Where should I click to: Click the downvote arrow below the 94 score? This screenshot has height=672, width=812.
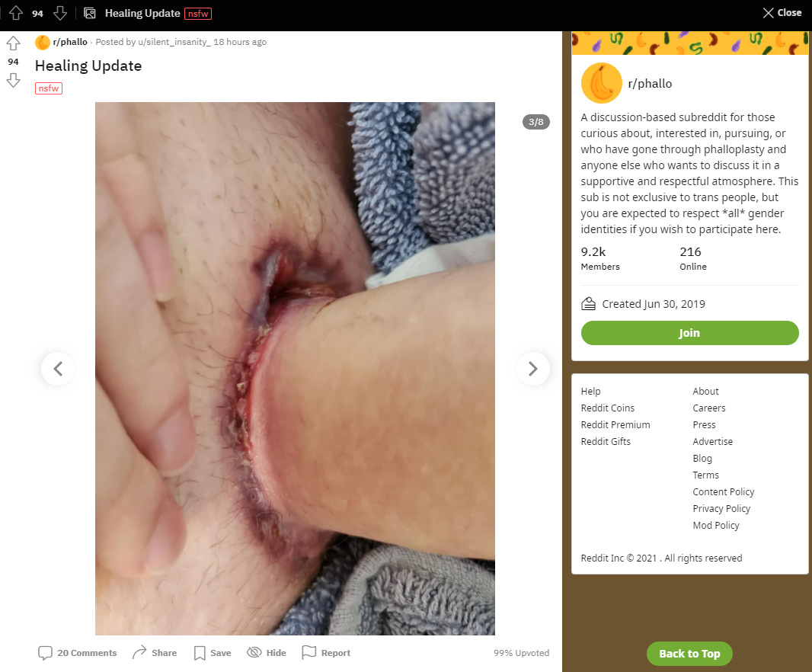click(x=14, y=80)
